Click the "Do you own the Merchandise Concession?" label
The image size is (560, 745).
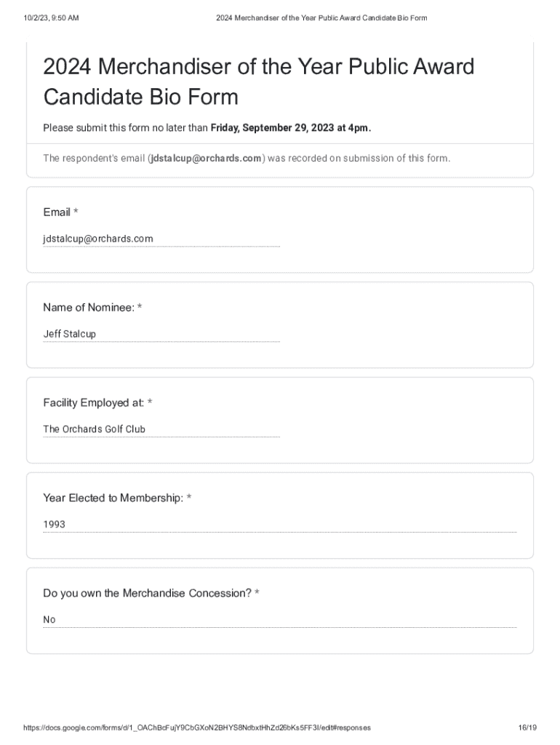pyautogui.click(x=147, y=593)
